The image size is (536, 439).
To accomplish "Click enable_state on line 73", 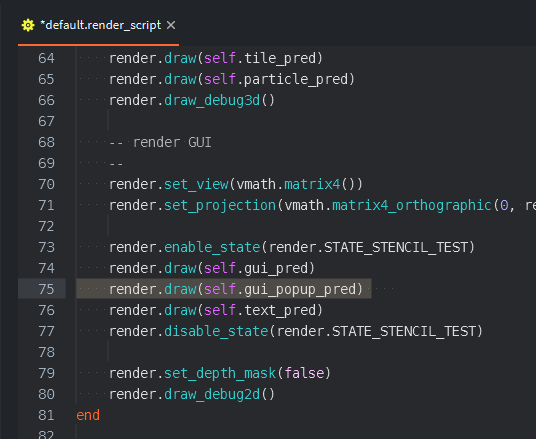I will (x=212, y=247).
